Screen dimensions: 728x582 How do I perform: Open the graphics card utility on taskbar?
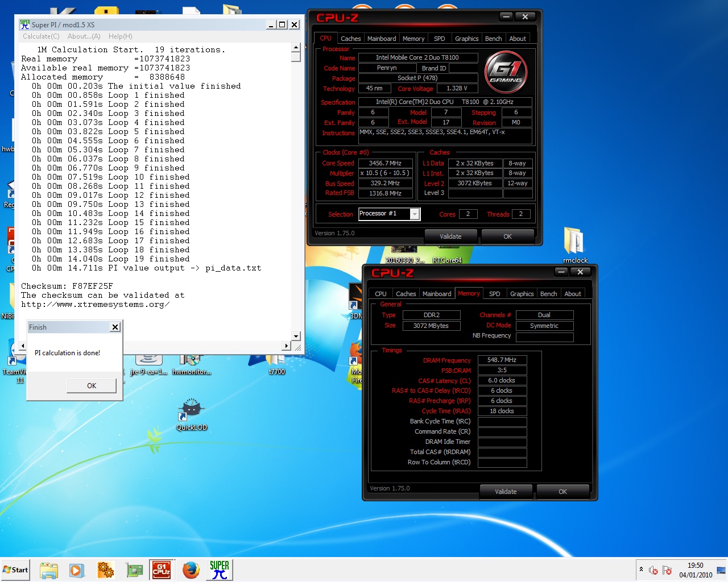(x=134, y=570)
